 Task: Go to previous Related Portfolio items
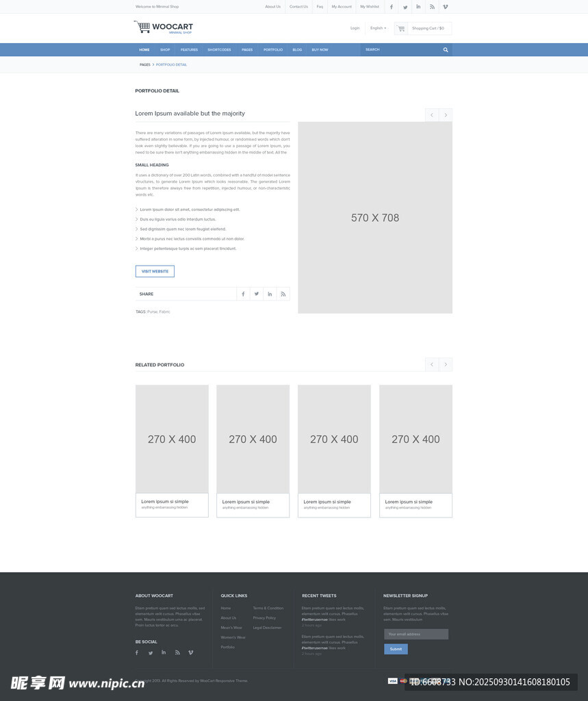tap(432, 364)
